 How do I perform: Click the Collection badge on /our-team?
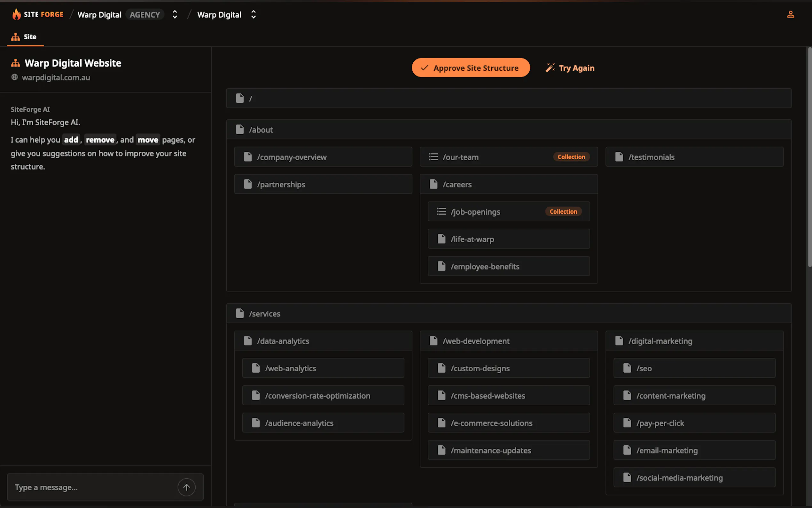[571, 157]
